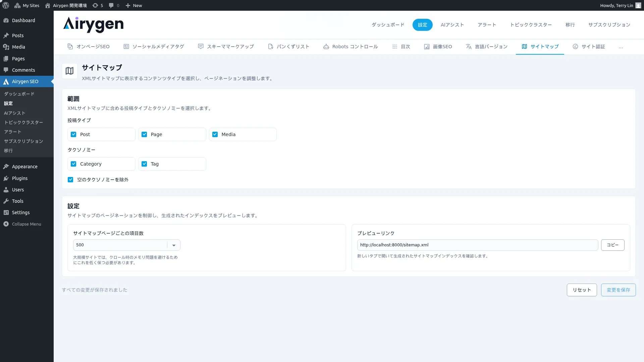
Task: Open アラート in sidebar submenu
Action: click(x=13, y=132)
